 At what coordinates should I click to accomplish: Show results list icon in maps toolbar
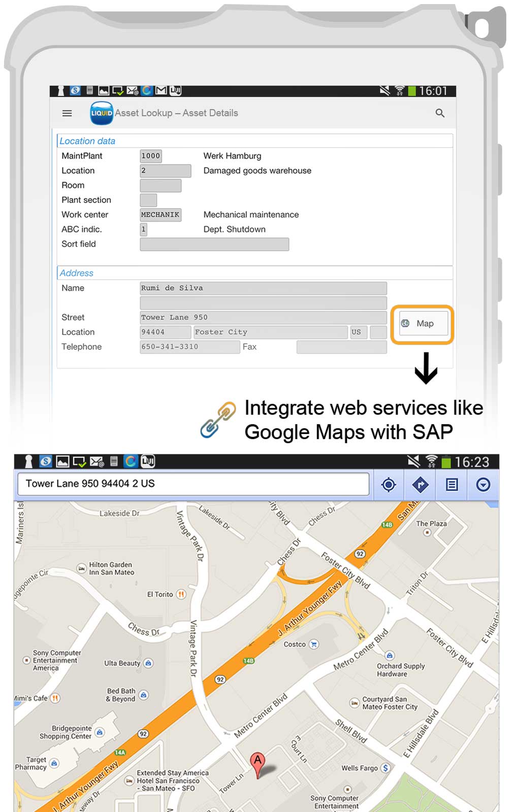[x=452, y=485]
